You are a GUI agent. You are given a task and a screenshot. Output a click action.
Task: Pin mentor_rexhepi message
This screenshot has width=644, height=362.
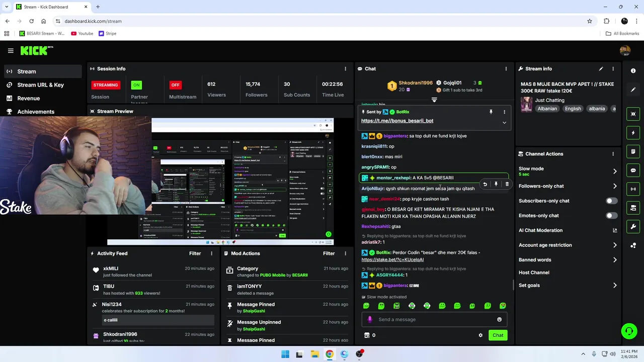pos(496,185)
